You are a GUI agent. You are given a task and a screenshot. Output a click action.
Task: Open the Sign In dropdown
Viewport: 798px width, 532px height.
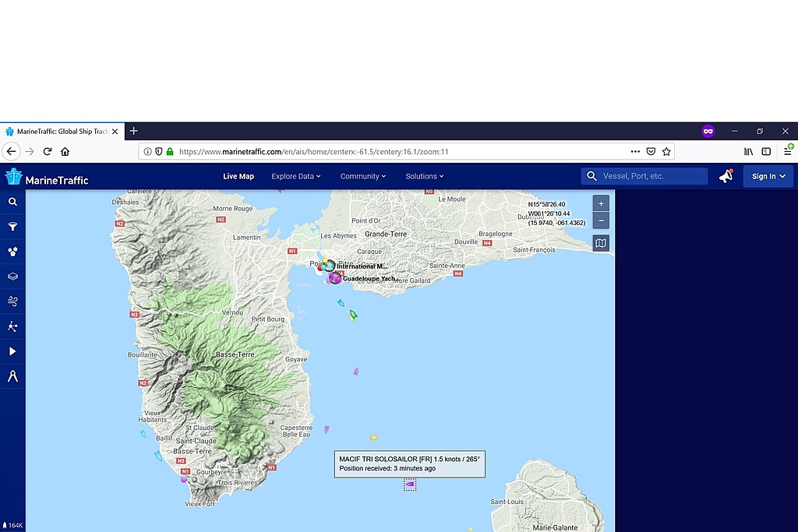pos(768,177)
